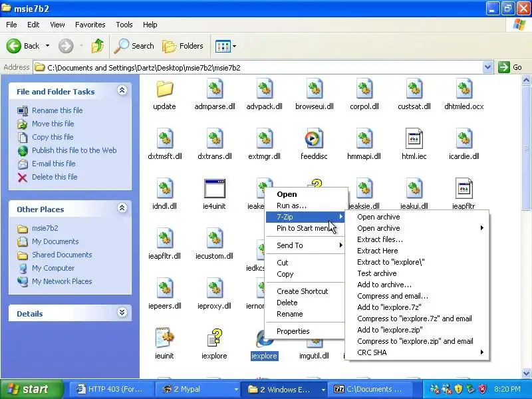
Task: Select the html.iec file icon
Action: point(414,139)
